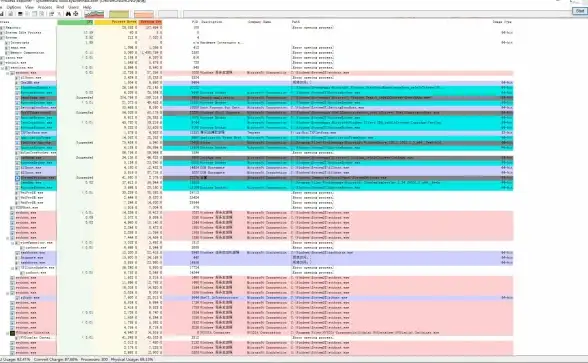The height and width of the screenshot is (363, 588).
Task: Click the System Information toolbar icon
Action: (20, 14)
